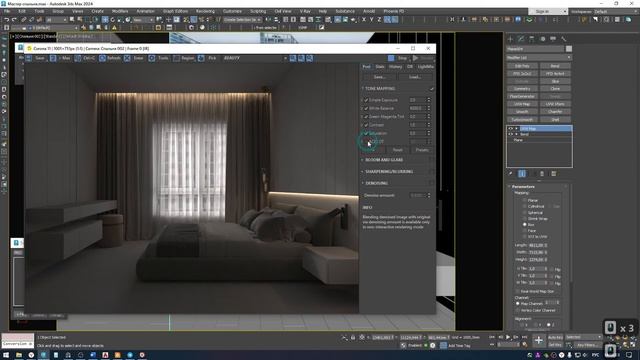Viewport: 640px width, 360px height.
Task: Select Box mapping radio button
Action: pyautogui.click(x=524, y=224)
